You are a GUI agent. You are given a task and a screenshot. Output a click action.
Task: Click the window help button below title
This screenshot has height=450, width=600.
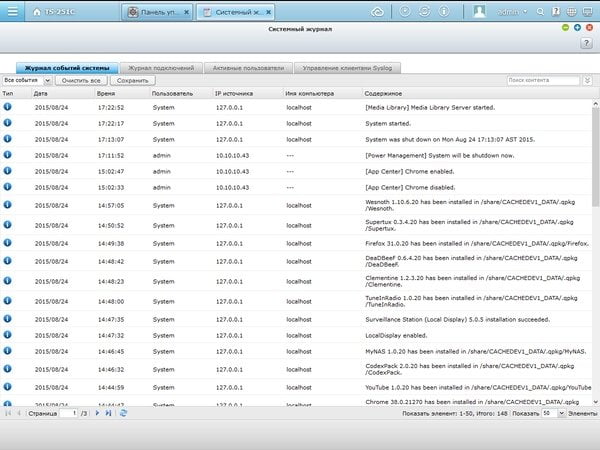[586, 43]
